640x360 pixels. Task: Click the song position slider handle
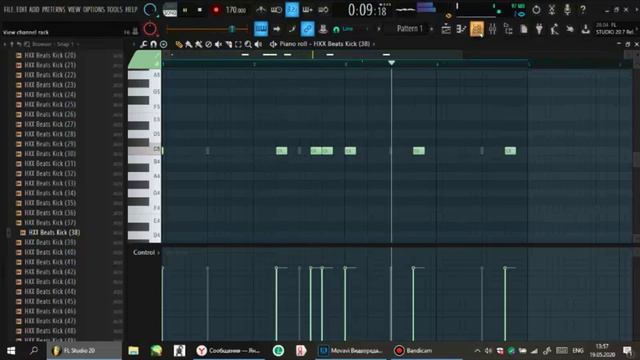pos(232,29)
